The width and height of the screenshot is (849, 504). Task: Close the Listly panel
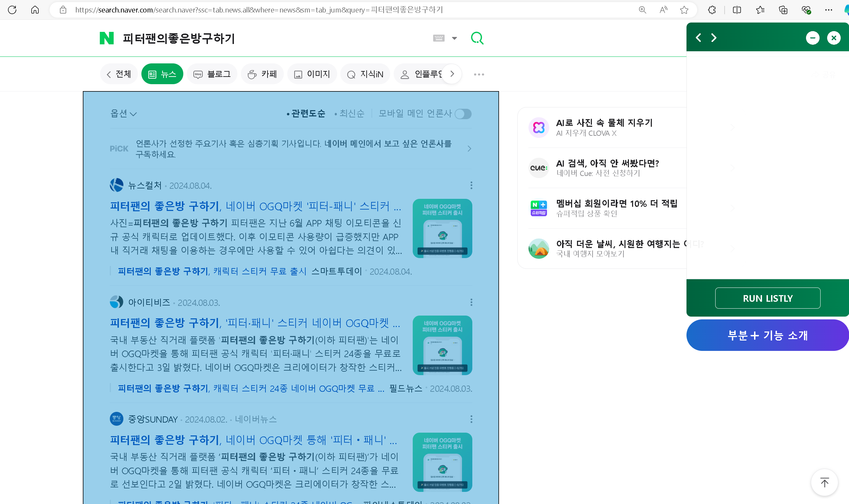click(x=834, y=38)
